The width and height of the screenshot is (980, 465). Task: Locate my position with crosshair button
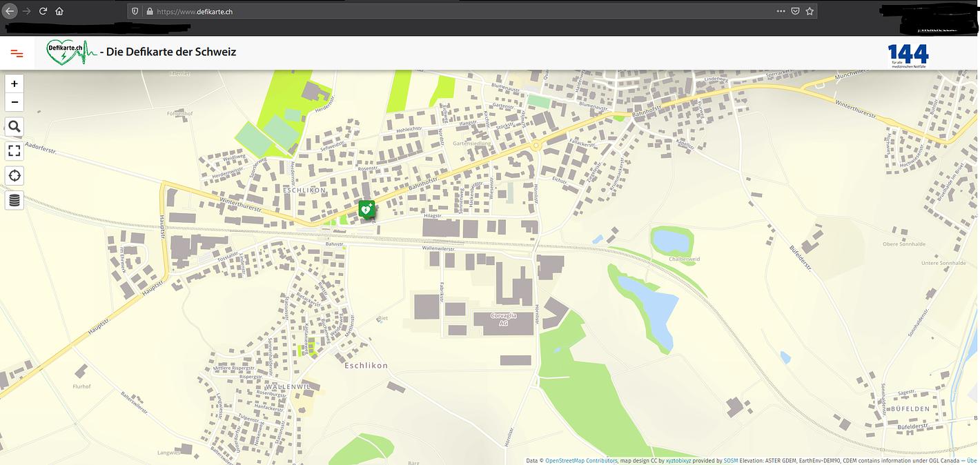14,176
